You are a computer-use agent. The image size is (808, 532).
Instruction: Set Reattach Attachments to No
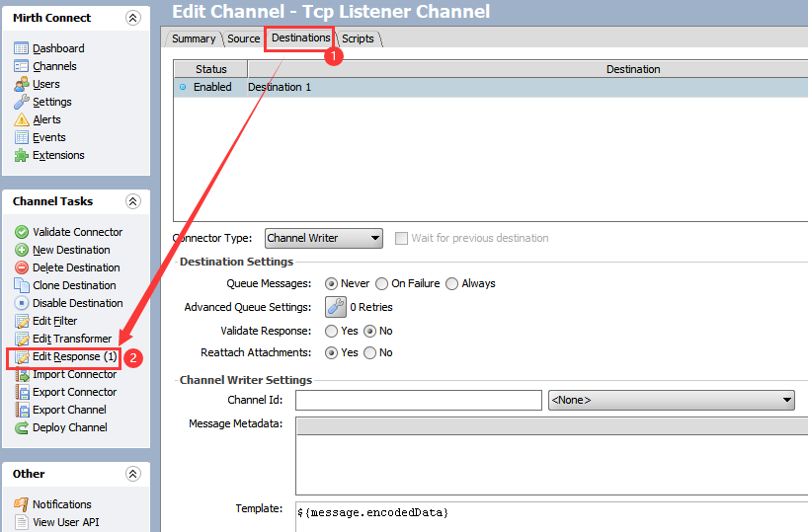tap(370, 352)
